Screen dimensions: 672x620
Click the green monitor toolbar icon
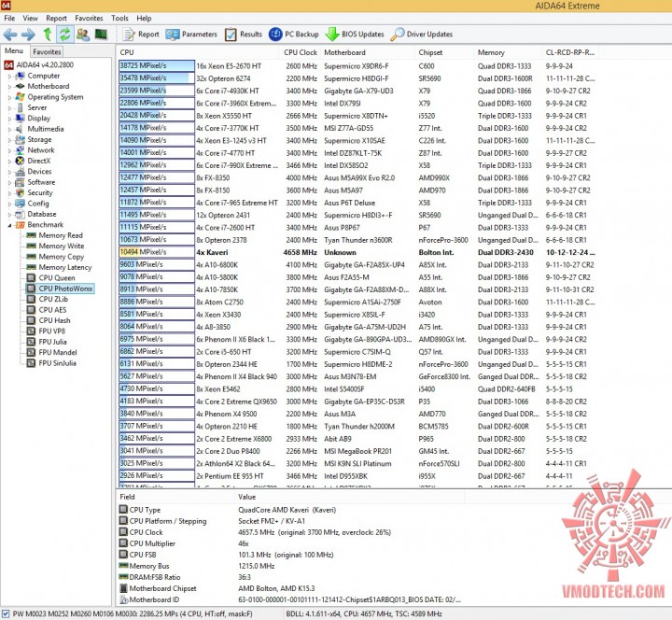pyautogui.click(x=101, y=35)
